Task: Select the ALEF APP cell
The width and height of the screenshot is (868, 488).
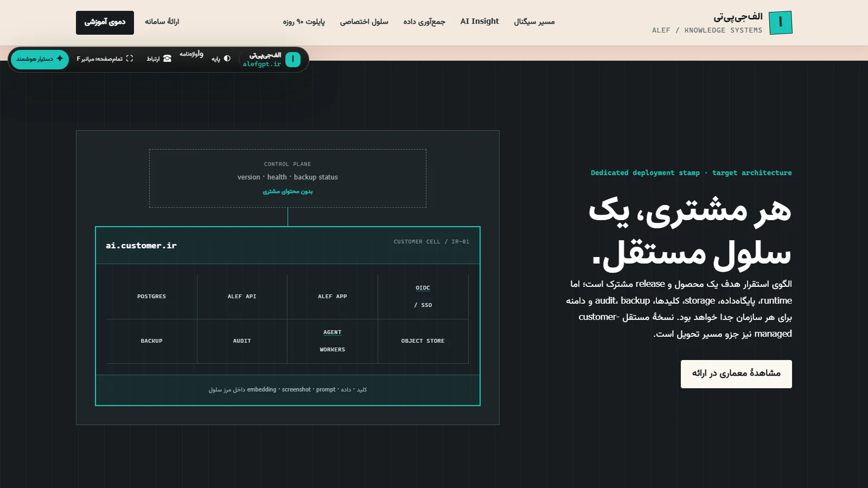Action: 333,297
